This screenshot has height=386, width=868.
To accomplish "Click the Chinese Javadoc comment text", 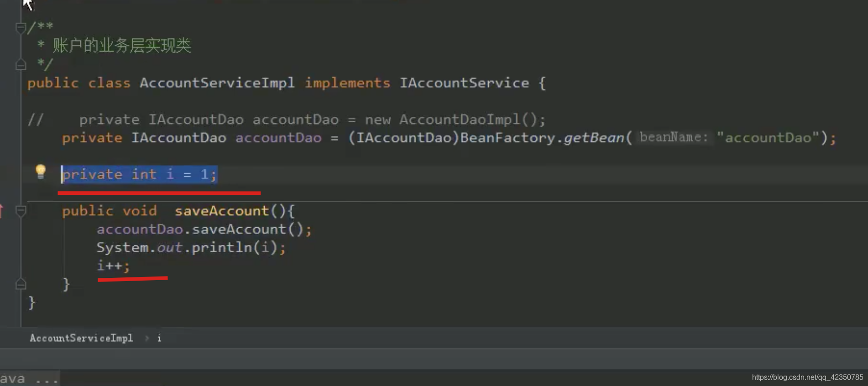I will (x=121, y=46).
